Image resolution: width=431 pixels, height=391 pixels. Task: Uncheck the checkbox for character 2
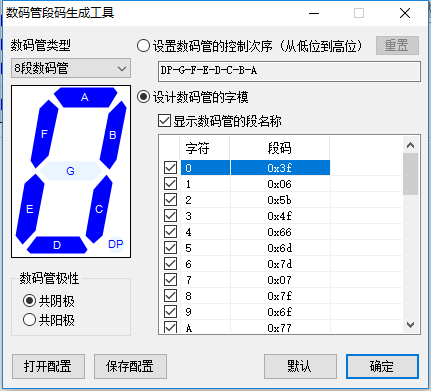(170, 200)
